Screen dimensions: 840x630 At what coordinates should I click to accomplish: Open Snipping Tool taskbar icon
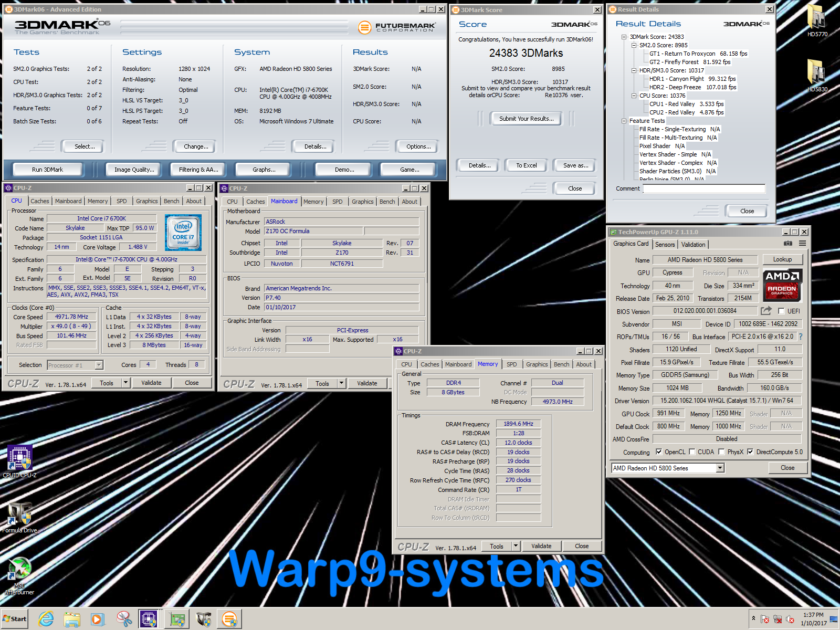click(x=124, y=619)
